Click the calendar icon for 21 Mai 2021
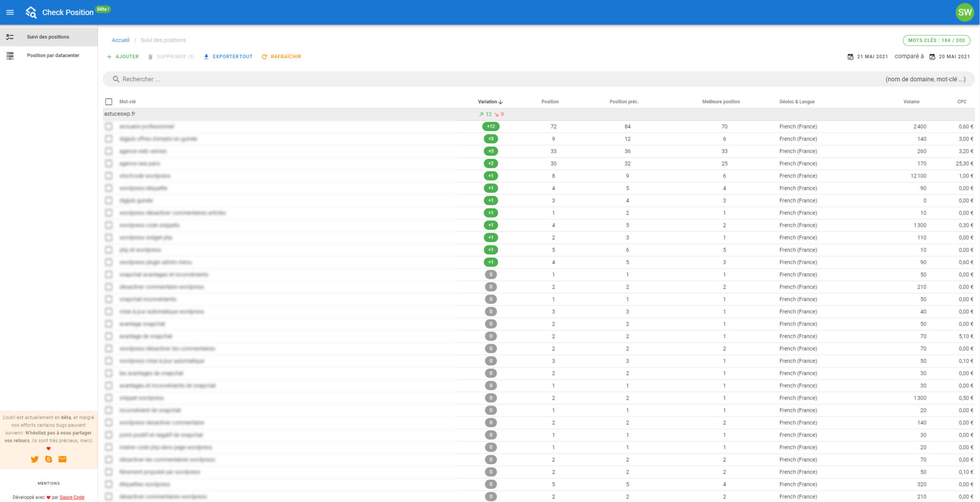Image resolution: width=980 pixels, height=502 pixels. click(x=850, y=56)
